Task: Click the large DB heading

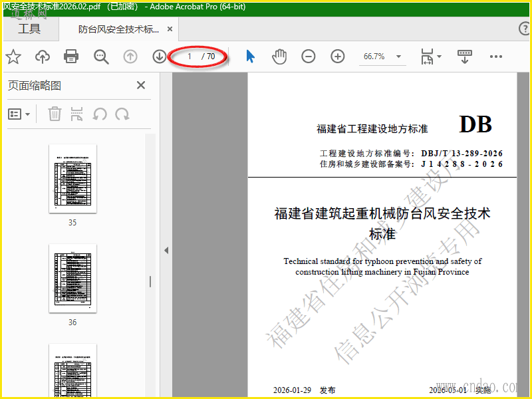Action: coord(475,124)
